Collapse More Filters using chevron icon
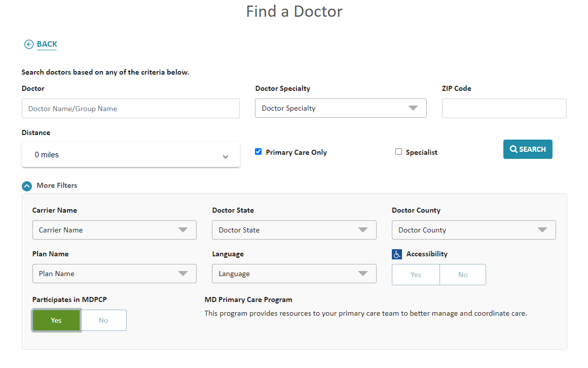 tap(27, 186)
